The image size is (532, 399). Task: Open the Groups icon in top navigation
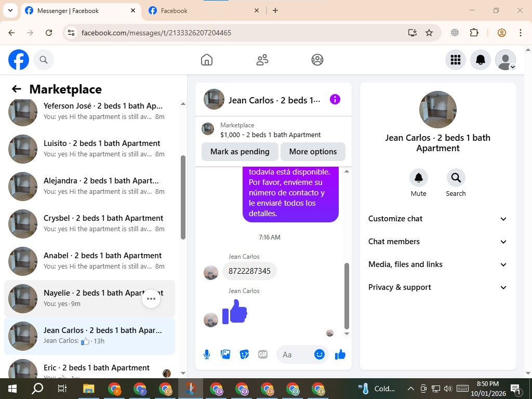click(317, 60)
